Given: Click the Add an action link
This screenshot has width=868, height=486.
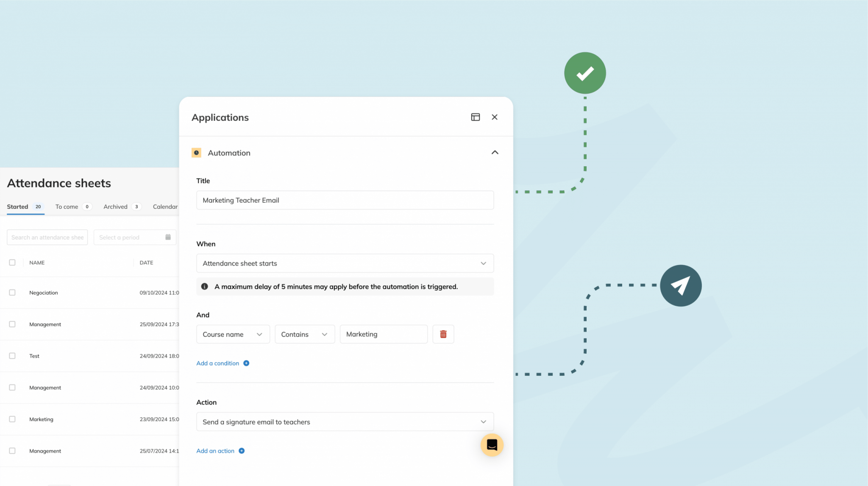Looking at the screenshot, I should (215, 450).
